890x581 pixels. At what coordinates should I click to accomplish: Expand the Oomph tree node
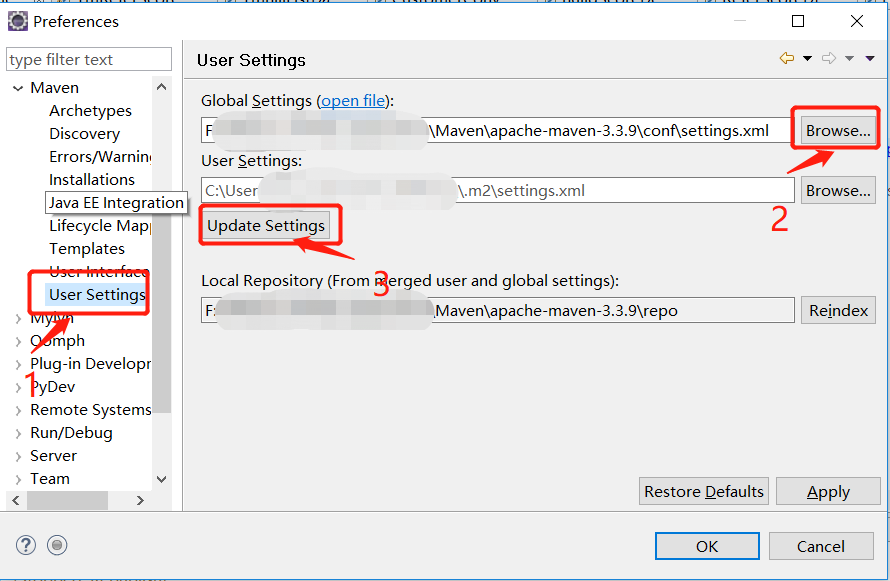(18, 342)
